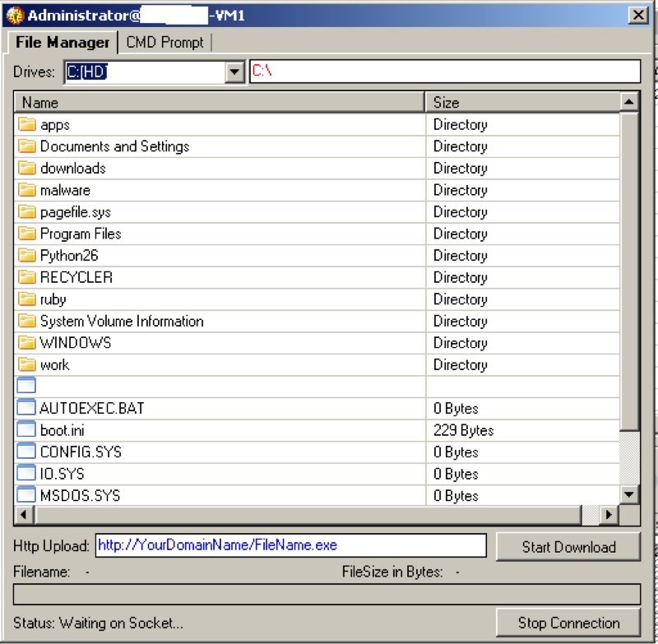Sort files by the Name column header
The image size is (658, 644).
click(x=219, y=102)
